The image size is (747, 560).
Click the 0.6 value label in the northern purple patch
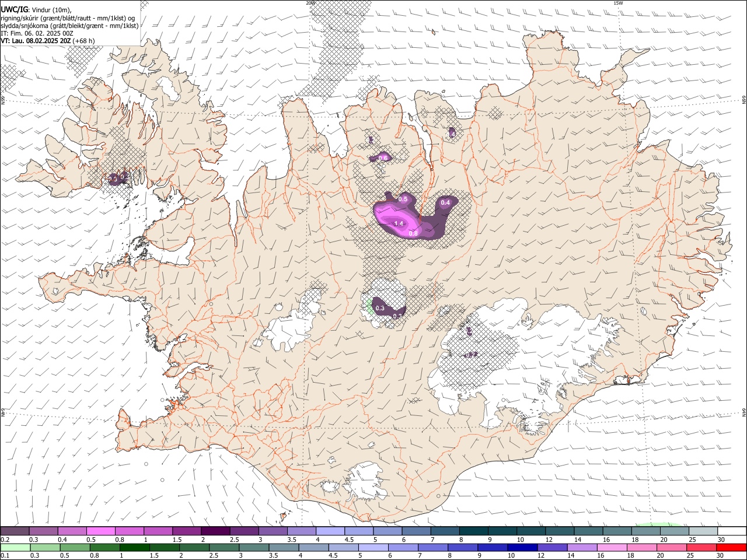[383, 158]
